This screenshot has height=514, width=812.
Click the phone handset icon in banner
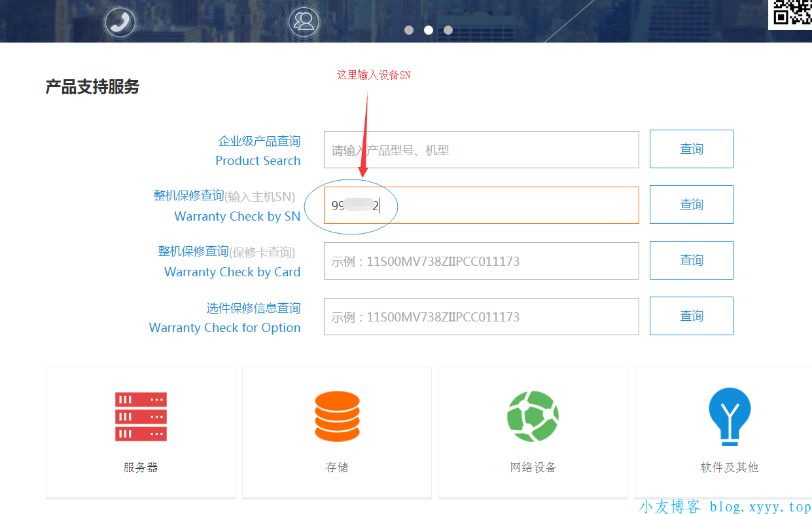click(x=120, y=22)
